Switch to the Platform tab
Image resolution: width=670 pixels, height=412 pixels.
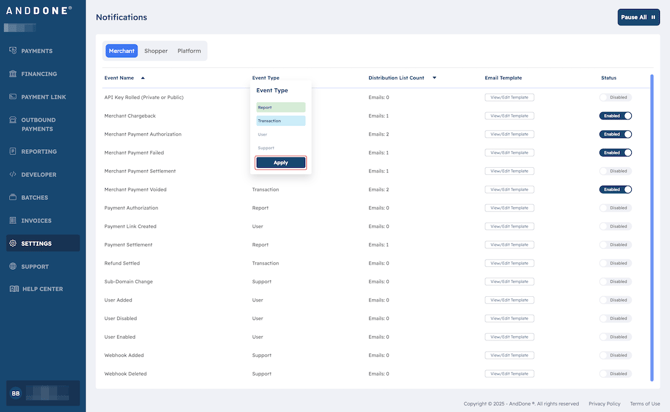(x=189, y=51)
